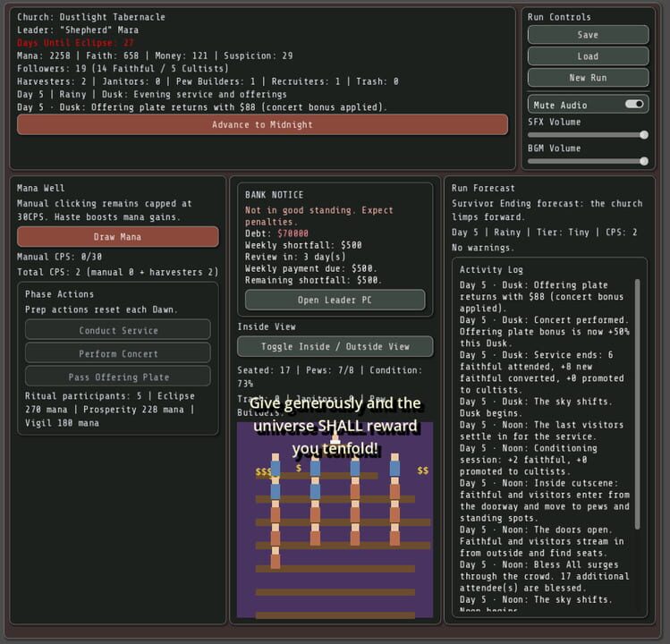Image resolution: width=670 pixels, height=644 pixels.
Task: Click the double dollar sign on right
Action: tap(422, 470)
